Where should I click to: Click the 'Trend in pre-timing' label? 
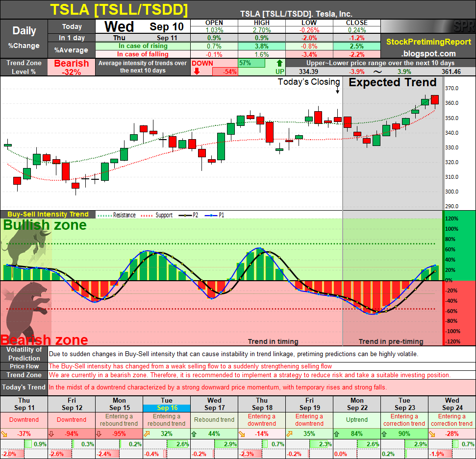391,341
